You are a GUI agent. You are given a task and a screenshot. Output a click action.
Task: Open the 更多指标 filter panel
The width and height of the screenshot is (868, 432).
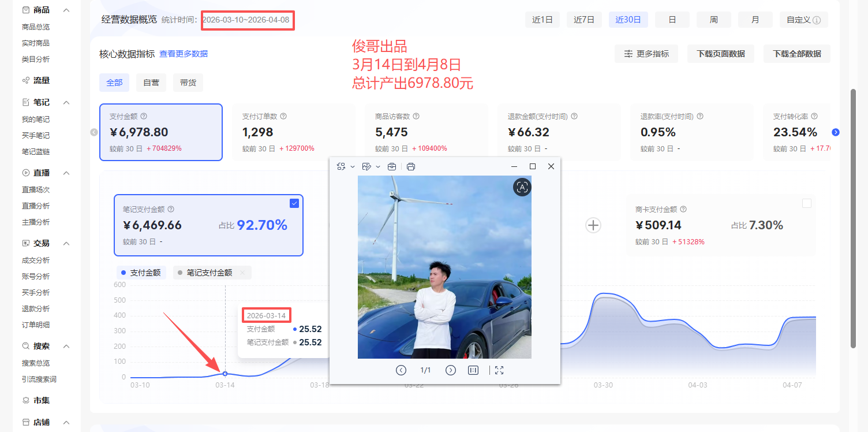click(646, 53)
